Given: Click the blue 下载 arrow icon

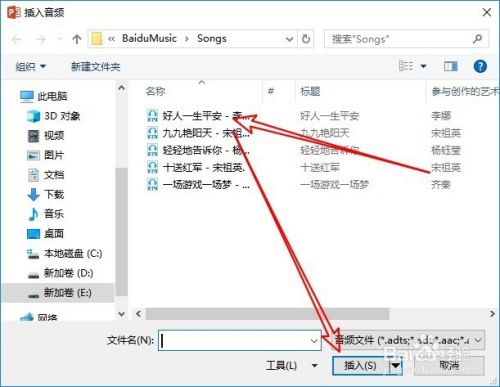Looking at the screenshot, I should [33, 194].
